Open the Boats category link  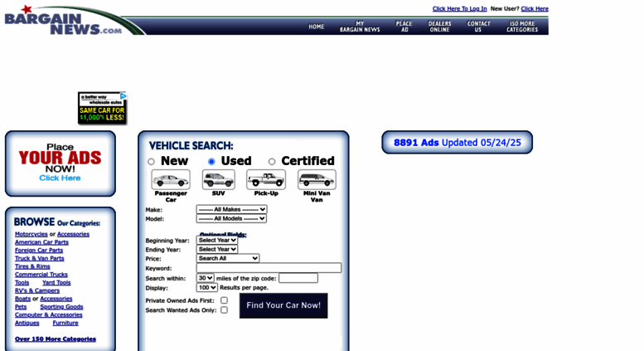[22, 299]
